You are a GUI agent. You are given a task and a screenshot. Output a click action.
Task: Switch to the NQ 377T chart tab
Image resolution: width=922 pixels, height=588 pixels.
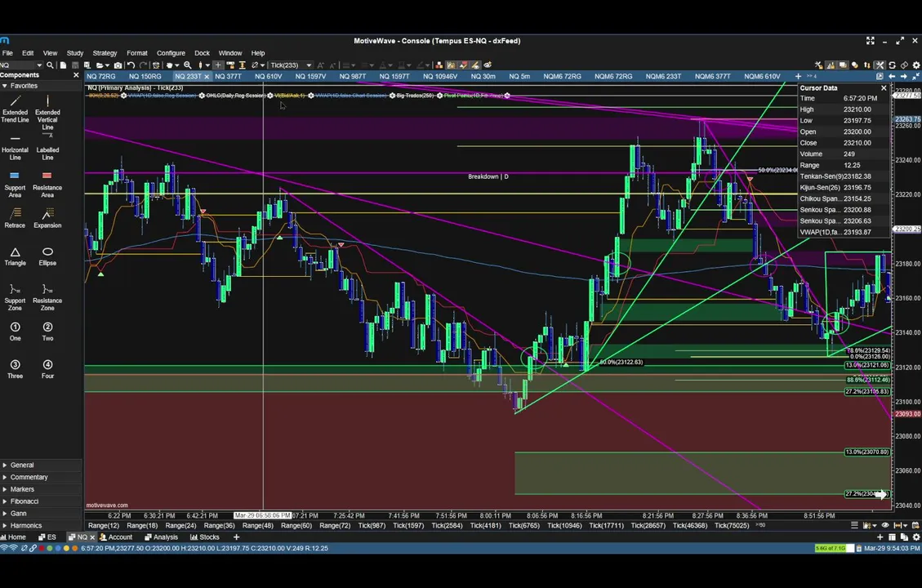click(228, 77)
